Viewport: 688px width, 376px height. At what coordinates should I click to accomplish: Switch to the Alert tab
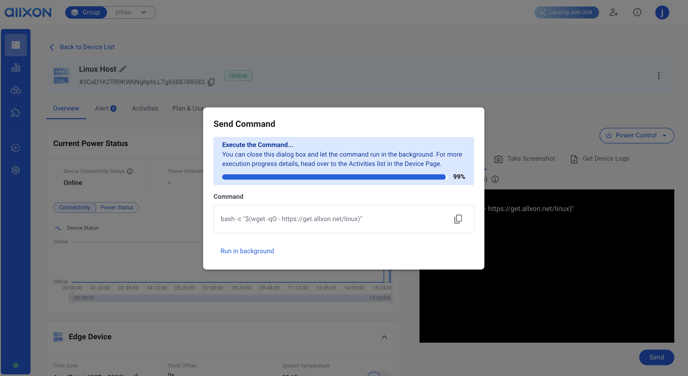105,108
